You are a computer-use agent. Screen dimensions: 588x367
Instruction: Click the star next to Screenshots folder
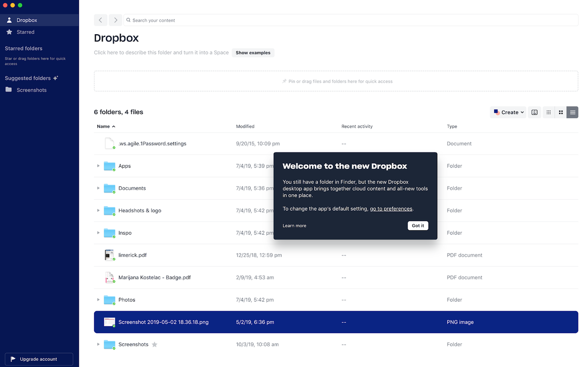click(155, 345)
